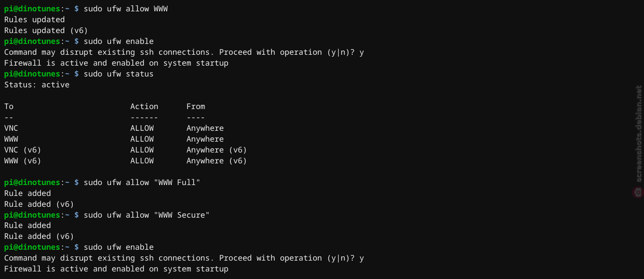
Task: Click the 'From' column header
Action: pos(195,107)
